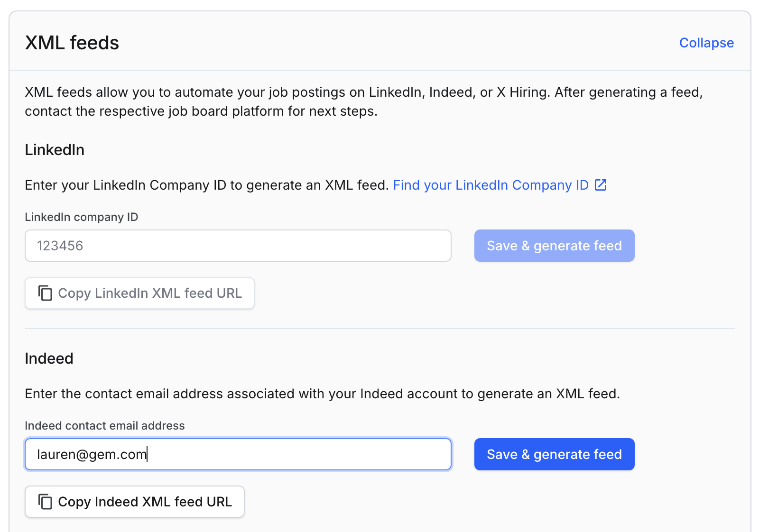Focus the LinkedIn company ID input field
This screenshot has width=759, height=532.
point(238,246)
